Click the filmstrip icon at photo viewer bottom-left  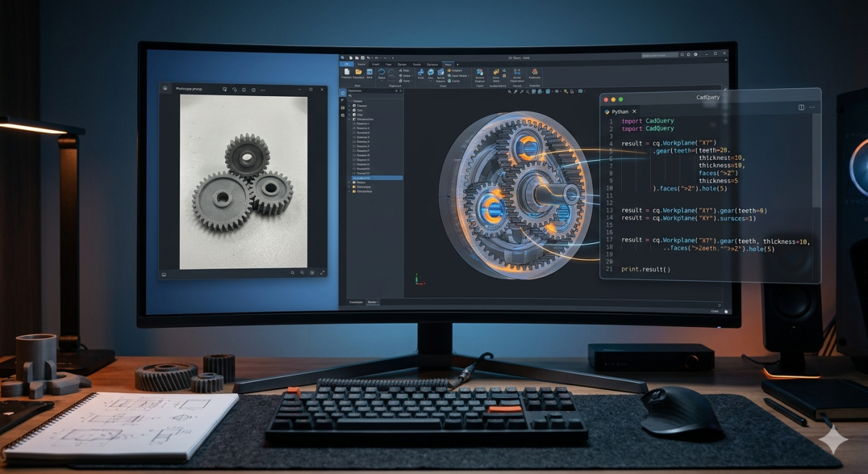click(164, 274)
